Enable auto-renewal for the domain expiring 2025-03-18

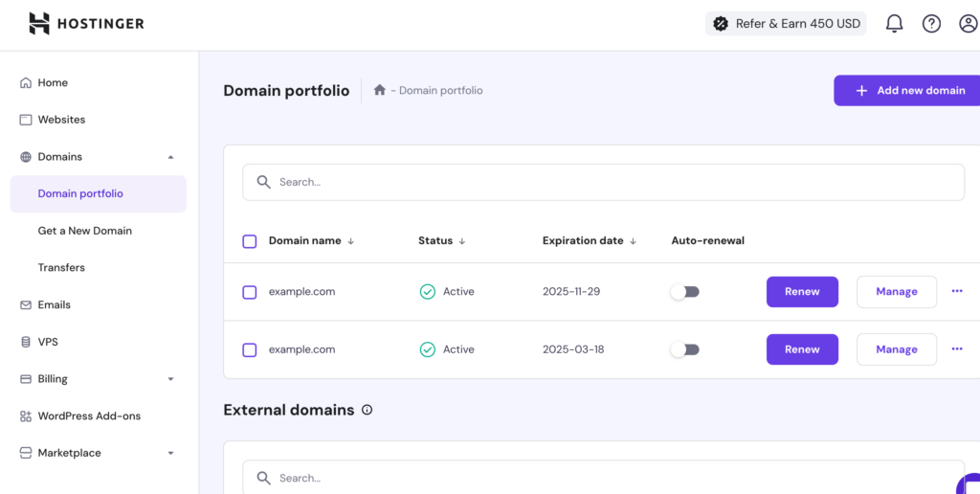pos(684,349)
